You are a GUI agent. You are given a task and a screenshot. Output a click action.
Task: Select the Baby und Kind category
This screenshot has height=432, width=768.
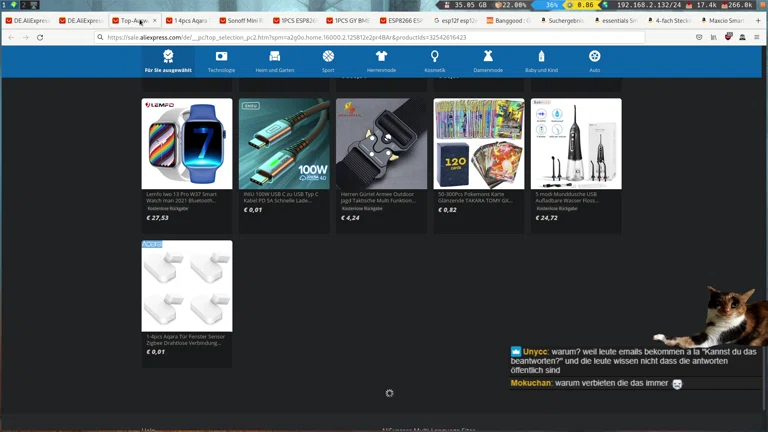click(x=541, y=61)
